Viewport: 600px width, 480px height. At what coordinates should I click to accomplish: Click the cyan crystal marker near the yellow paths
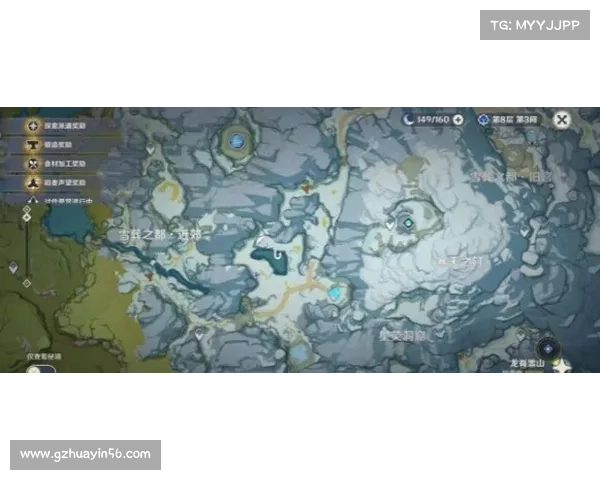click(335, 293)
